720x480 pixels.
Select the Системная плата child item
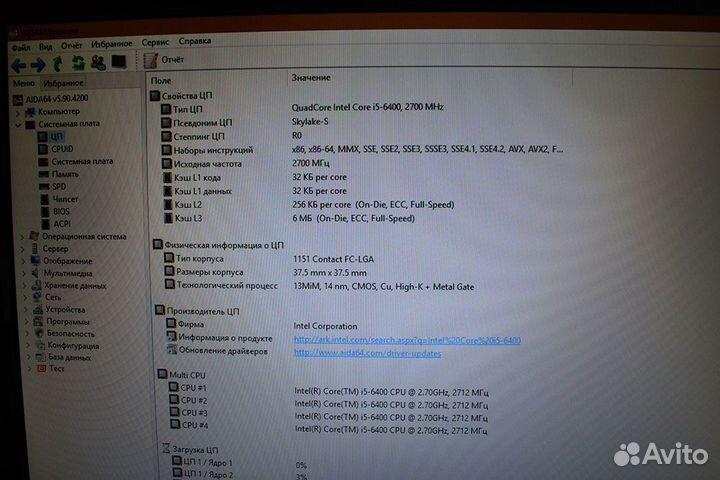tap(76, 161)
